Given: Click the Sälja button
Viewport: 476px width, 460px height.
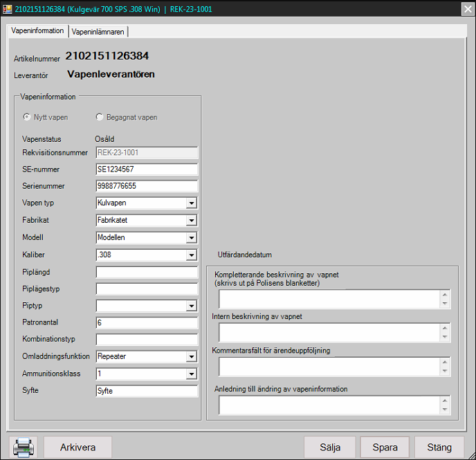Looking at the screenshot, I should coord(329,447).
